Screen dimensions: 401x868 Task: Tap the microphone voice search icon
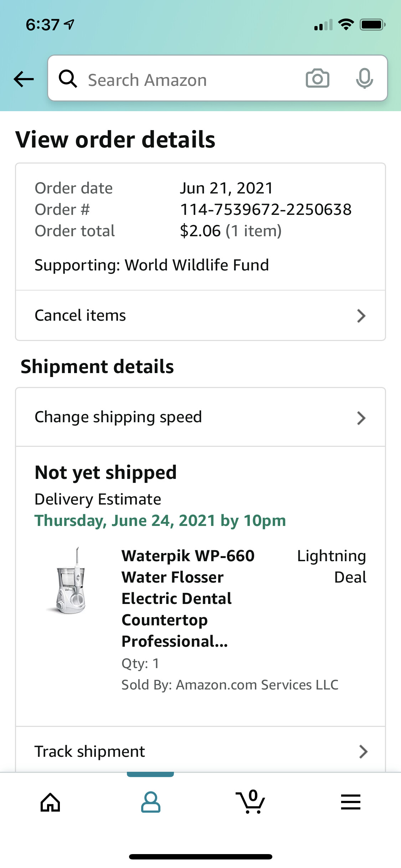point(364,78)
